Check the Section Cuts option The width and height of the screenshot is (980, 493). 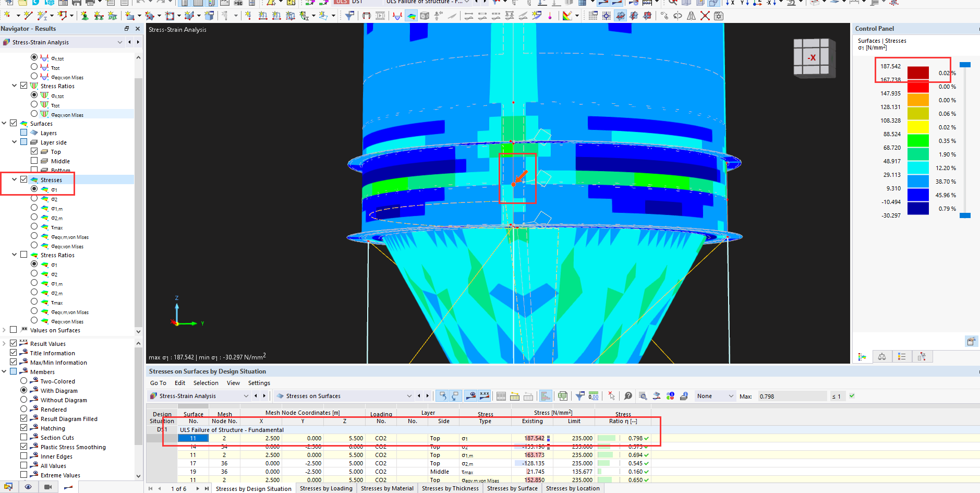[24, 437]
